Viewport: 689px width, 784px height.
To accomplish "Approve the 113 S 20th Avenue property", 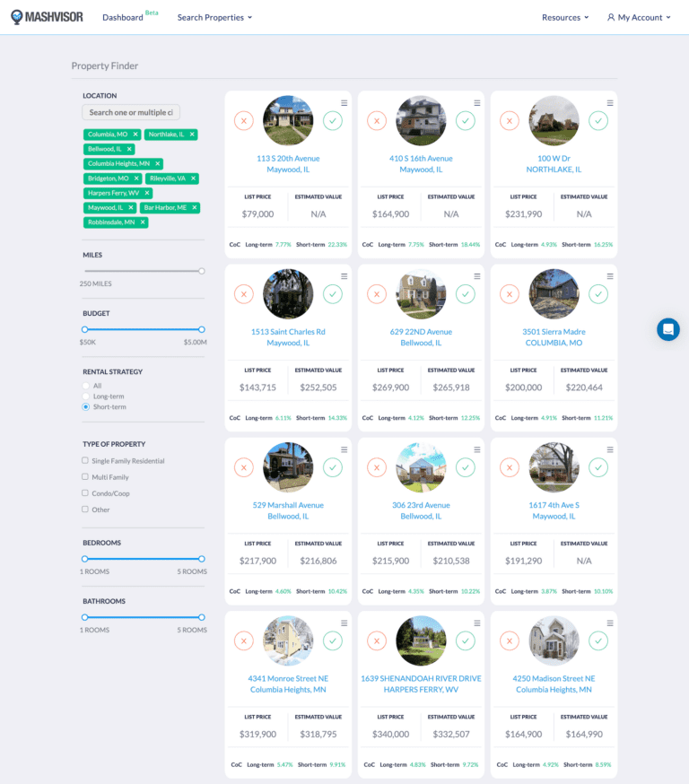I will 333,120.
